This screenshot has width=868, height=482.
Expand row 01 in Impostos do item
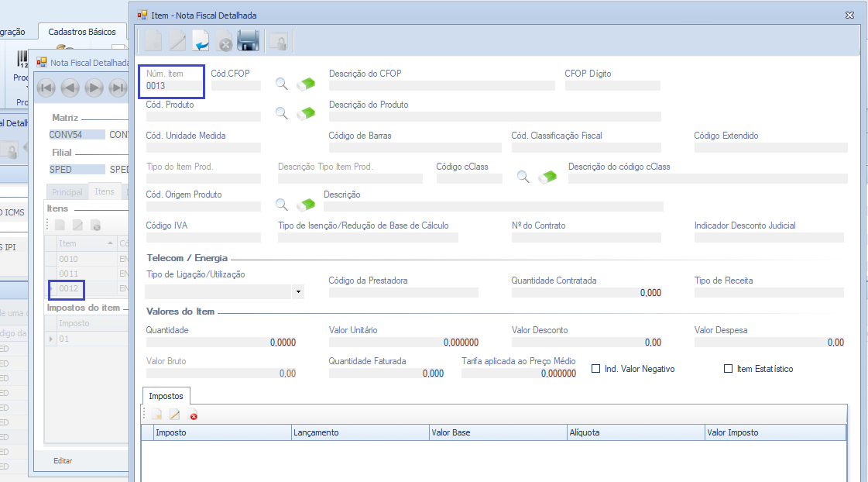[x=51, y=339]
